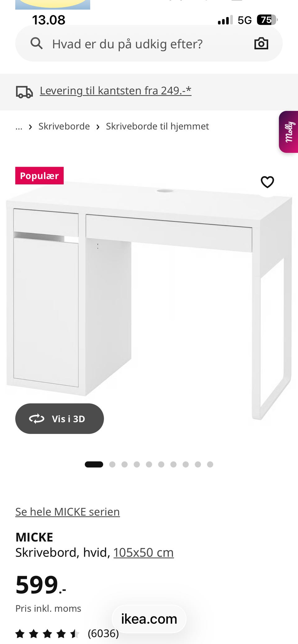Open Skriveborde breadcrumb category

[64, 126]
